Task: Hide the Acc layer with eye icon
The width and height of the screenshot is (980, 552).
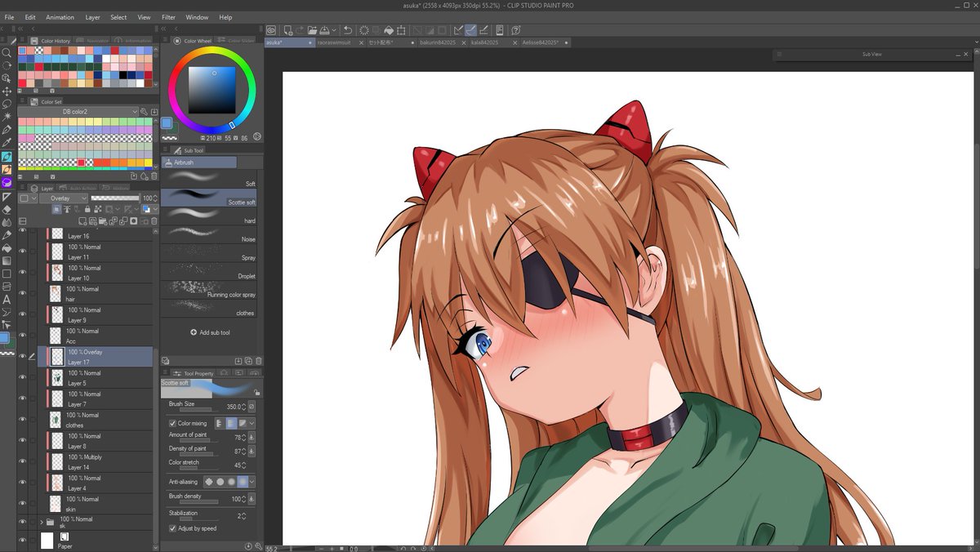Action: [x=23, y=336]
